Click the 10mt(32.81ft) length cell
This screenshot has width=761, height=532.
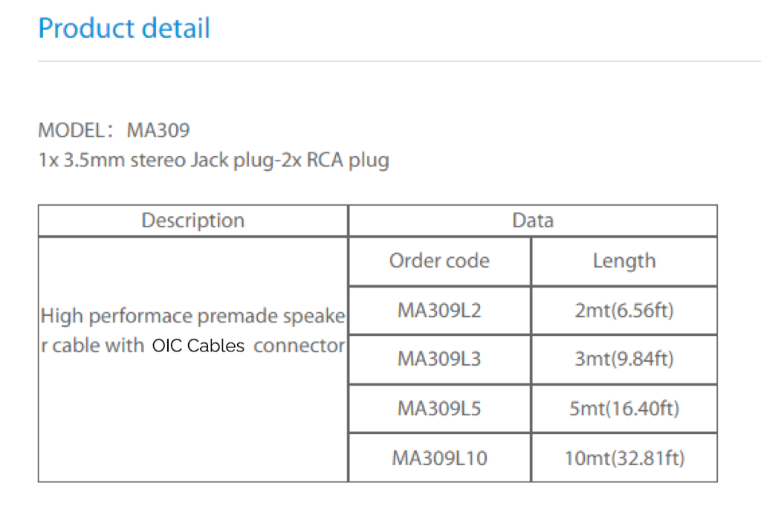pos(624,458)
